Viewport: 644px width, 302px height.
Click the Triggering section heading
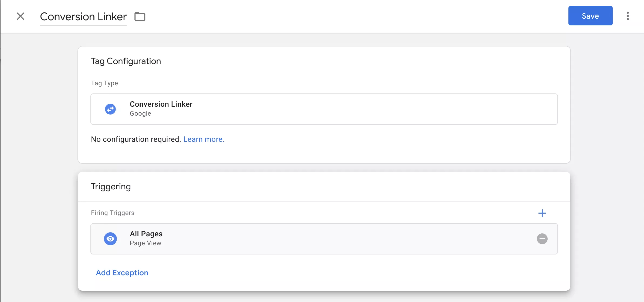click(111, 186)
